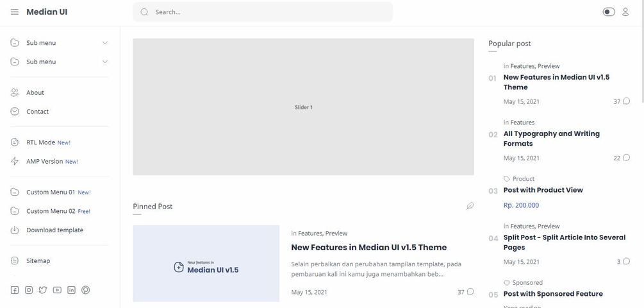This screenshot has width=644, height=308.
Task: Focus the Search input field
Action: [x=263, y=12]
